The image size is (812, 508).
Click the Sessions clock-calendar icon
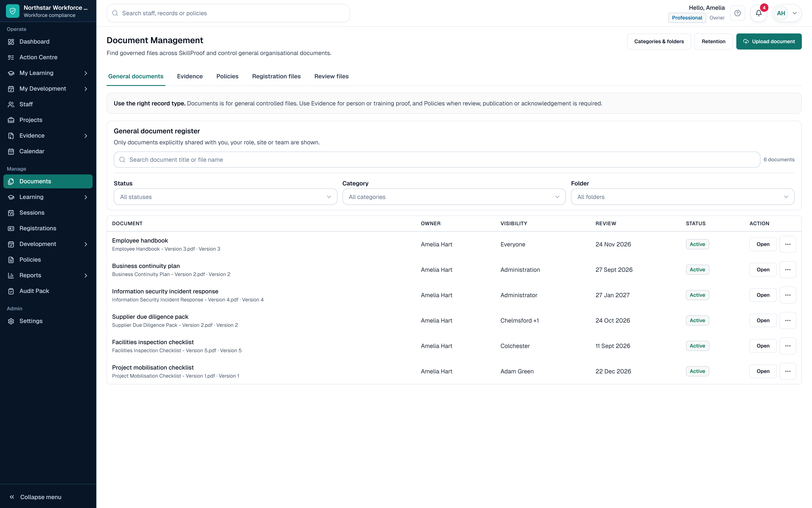(11, 213)
